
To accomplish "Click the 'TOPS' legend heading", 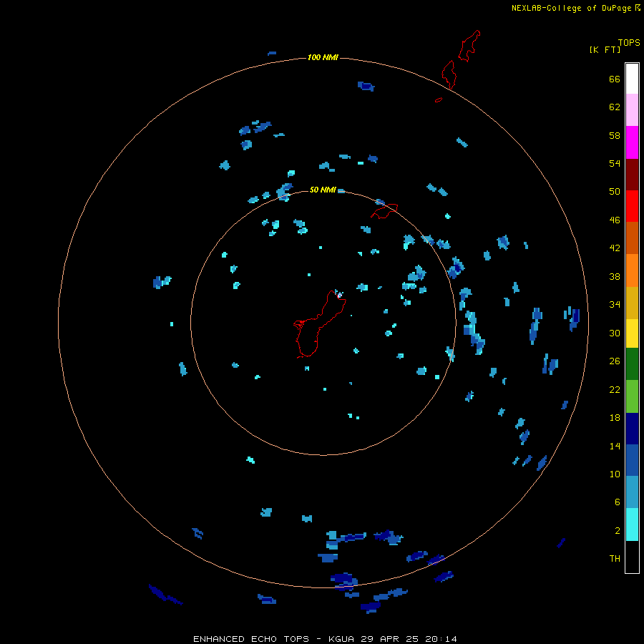I will click(629, 42).
